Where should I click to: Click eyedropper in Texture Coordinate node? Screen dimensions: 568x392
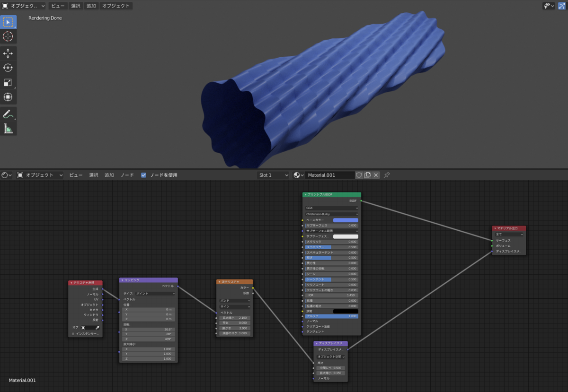[x=98, y=327]
